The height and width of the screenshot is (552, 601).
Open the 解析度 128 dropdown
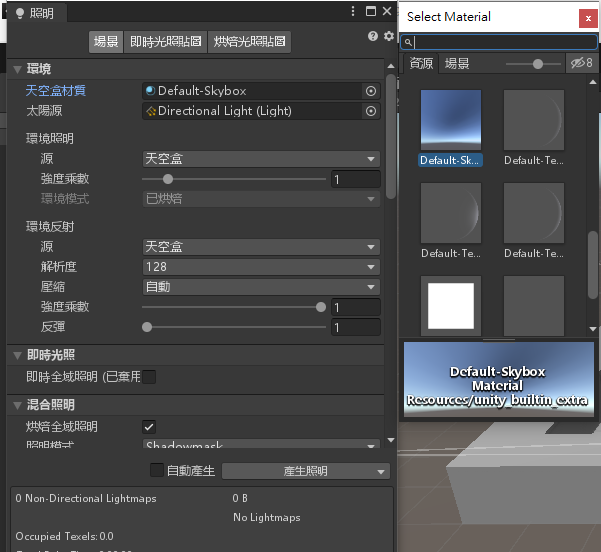[x=261, y=267]
